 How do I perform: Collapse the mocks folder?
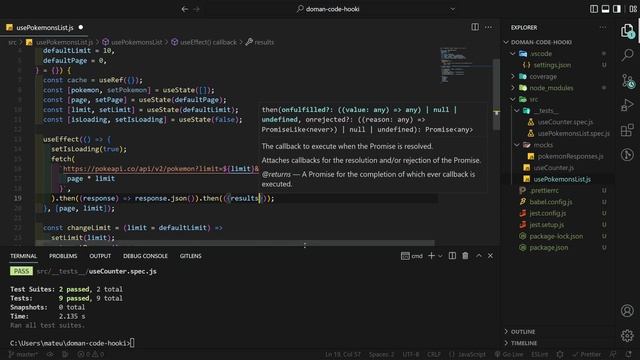pos(517,145)
